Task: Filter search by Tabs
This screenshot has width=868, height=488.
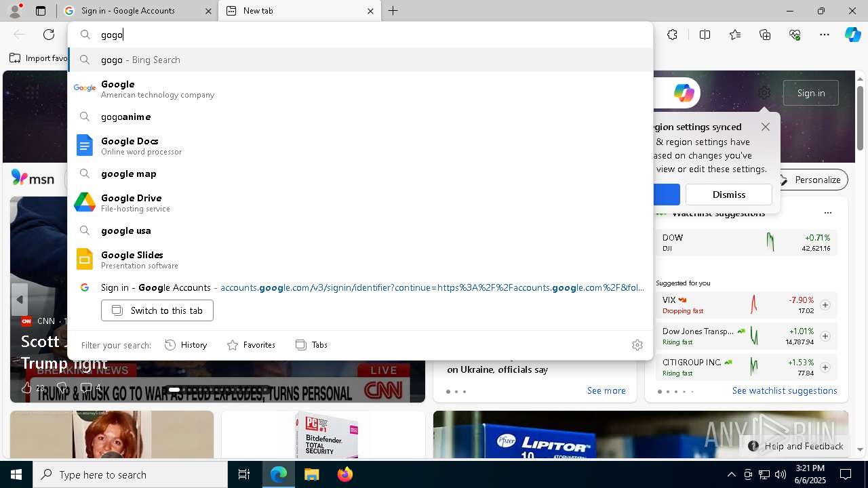Action: click(x=311, y=345)
